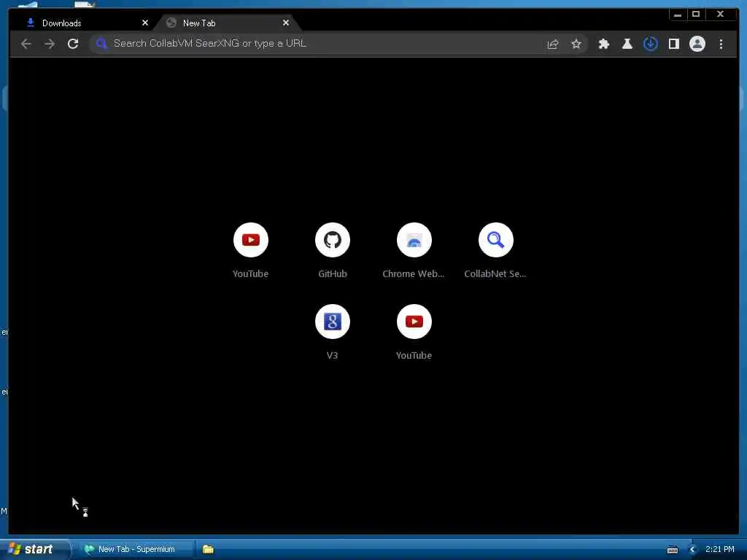Expand hidden system tray icons arrow
This screenshot has height=560, width=747.
693,550
